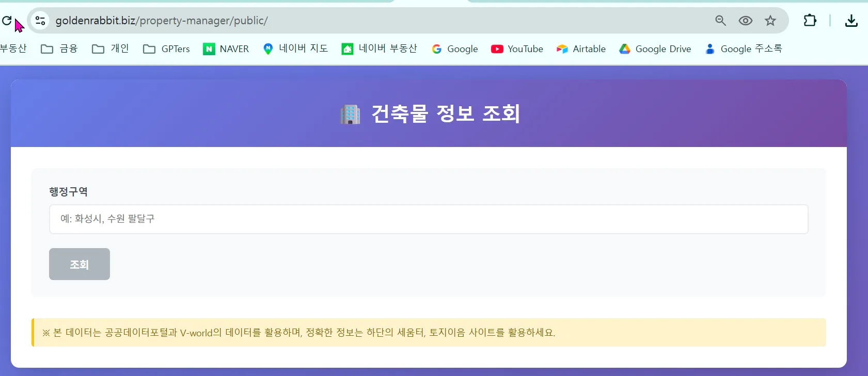Click the 건축물 정보 조회 page heading

click(x=446, y=113)
